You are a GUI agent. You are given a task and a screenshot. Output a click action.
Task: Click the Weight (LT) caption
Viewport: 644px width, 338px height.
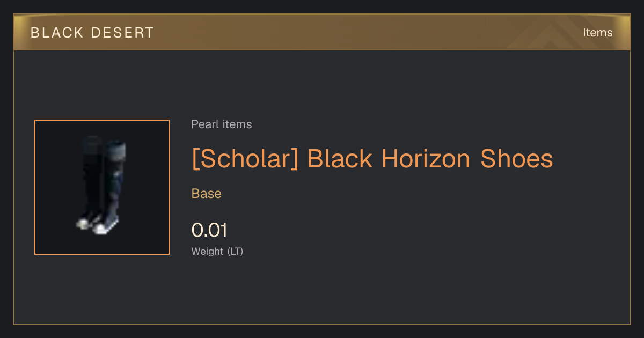coord(217,251)
